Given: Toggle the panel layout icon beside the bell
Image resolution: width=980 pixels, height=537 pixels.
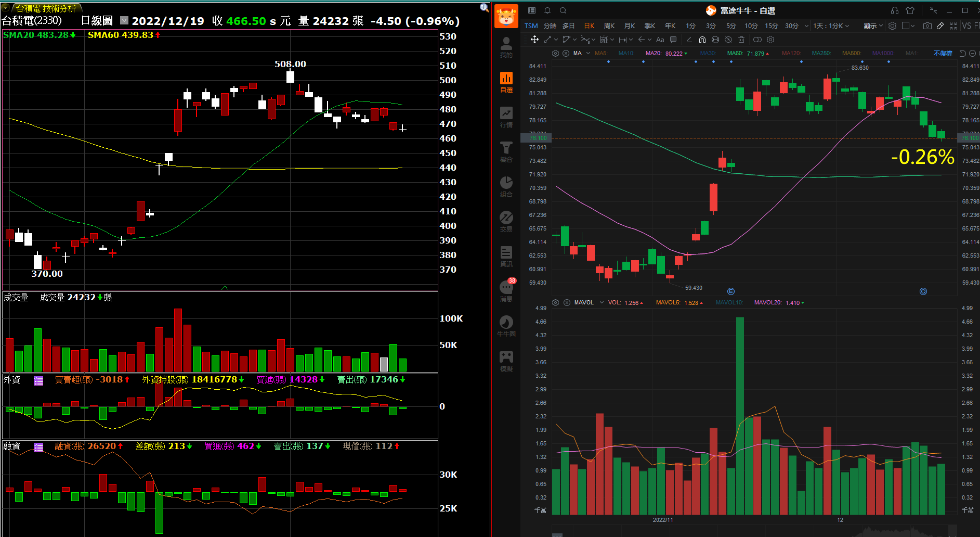Looking at the screenshot, I should click(x=532, y=10).
